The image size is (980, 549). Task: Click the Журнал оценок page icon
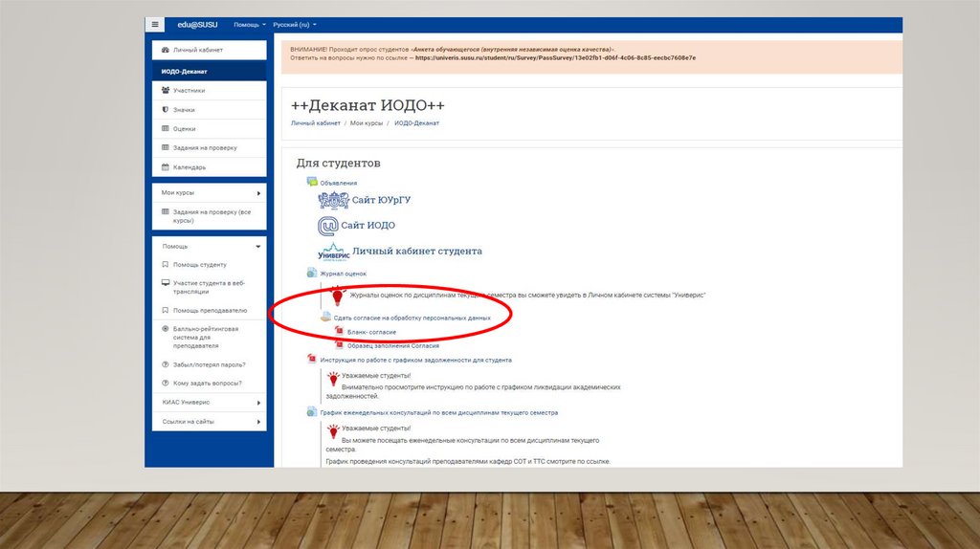click(x=312, y=273)
